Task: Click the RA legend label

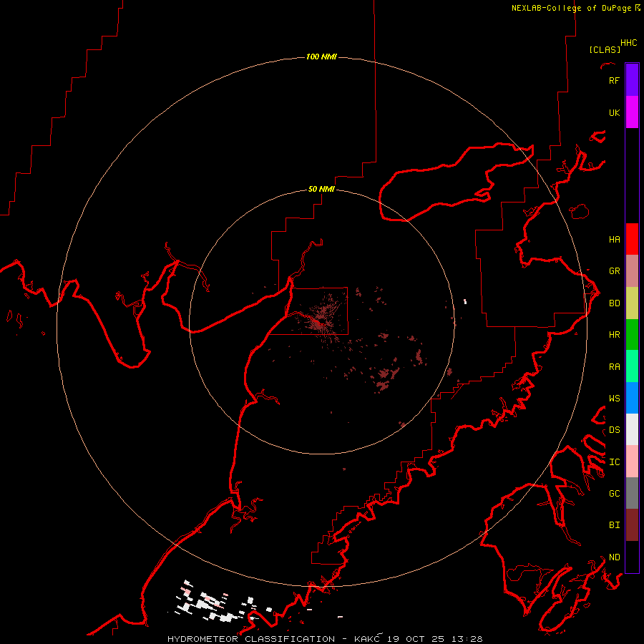Action: (x=614, y=366)
